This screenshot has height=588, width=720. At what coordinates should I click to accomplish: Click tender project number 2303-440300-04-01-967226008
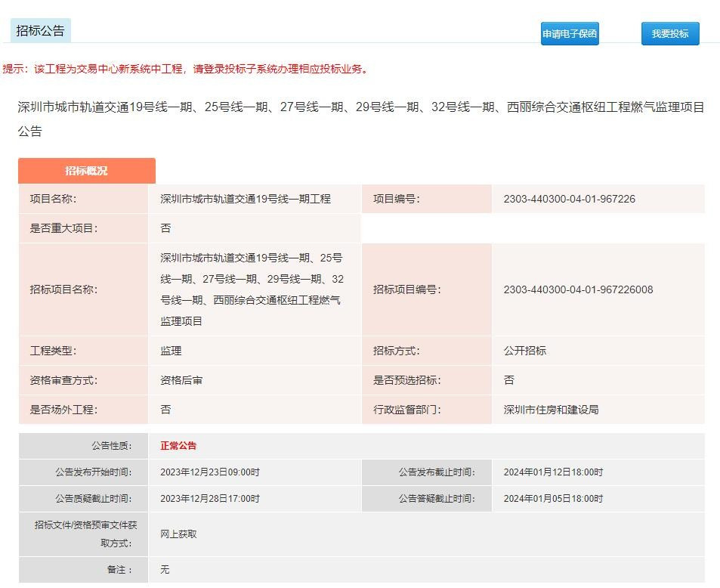click(578, 289)
